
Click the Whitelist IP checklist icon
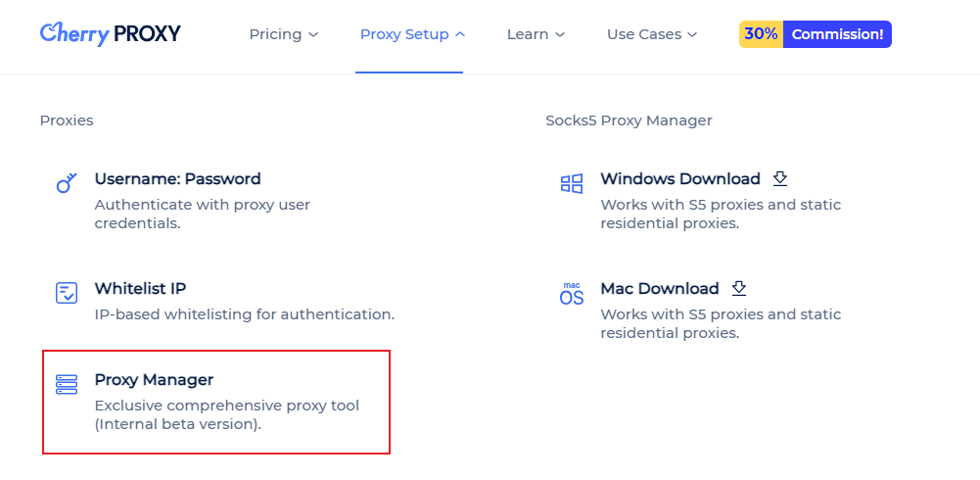click(x=67, y=293)
